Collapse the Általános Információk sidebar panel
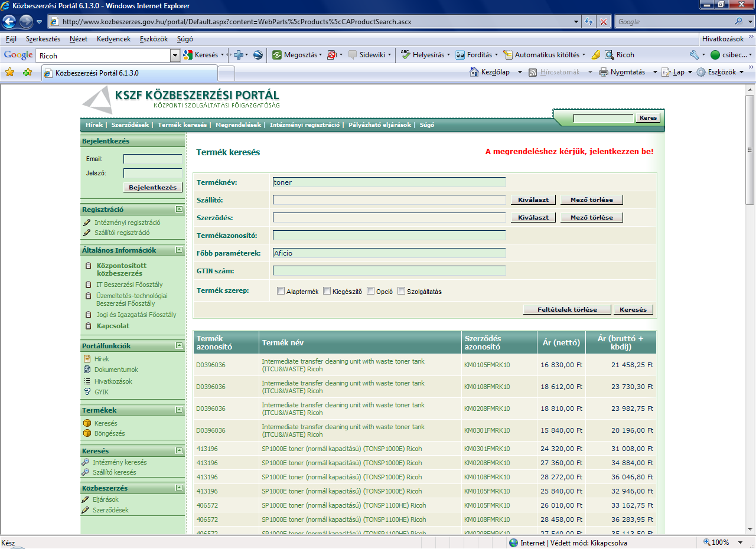This screenshot has height=549, width=756. (179, 250)
